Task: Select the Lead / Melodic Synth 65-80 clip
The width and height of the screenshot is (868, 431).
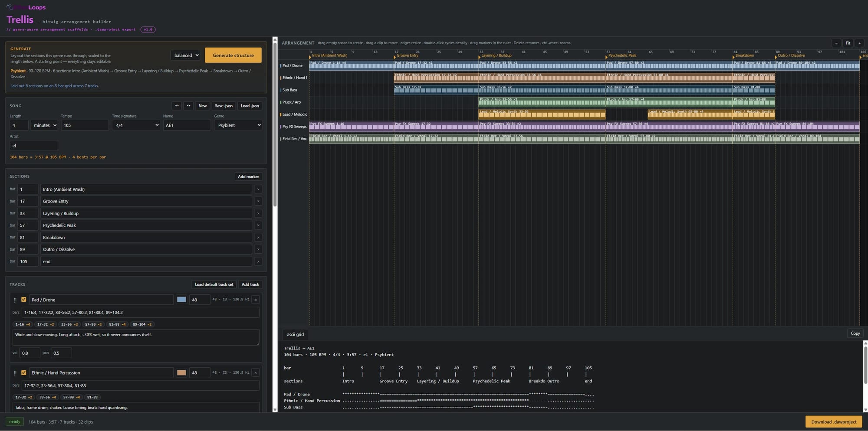Action: [x=690, y=114]
